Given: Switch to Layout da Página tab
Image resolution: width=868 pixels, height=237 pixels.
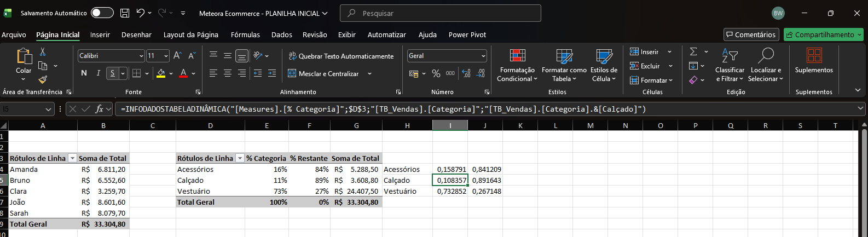Looking at the screenshot, I should click(x=191, y=34).
